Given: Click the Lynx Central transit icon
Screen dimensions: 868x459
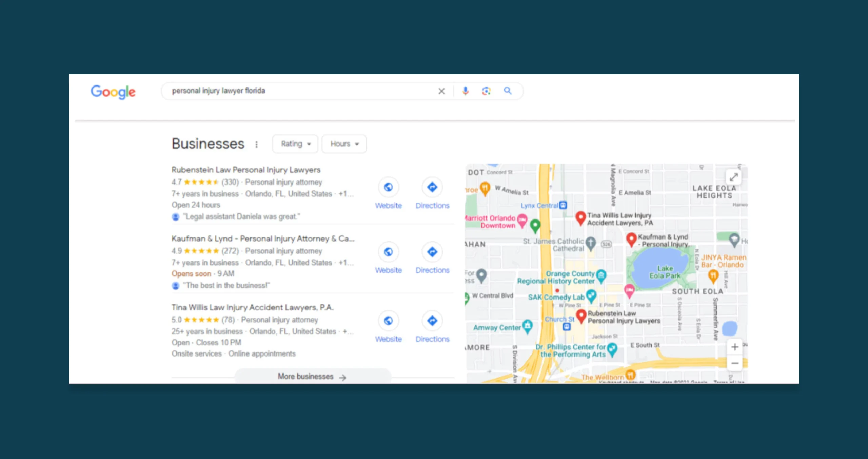Looking at the screenshot, I should coord(563,205).
